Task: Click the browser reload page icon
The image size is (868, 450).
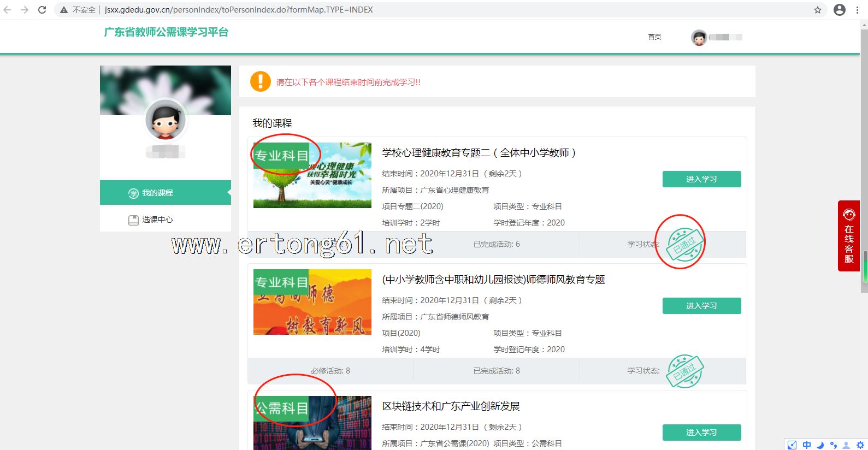Action: click(x=42, y=10)
